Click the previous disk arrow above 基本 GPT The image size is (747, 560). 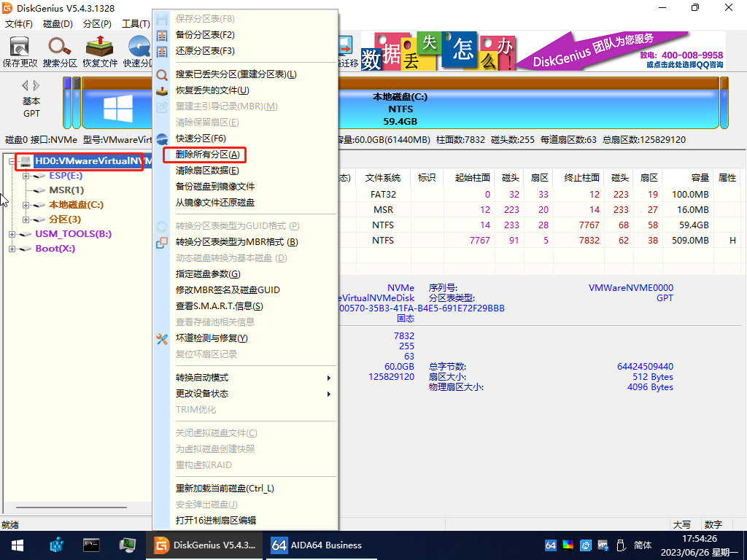25,86
